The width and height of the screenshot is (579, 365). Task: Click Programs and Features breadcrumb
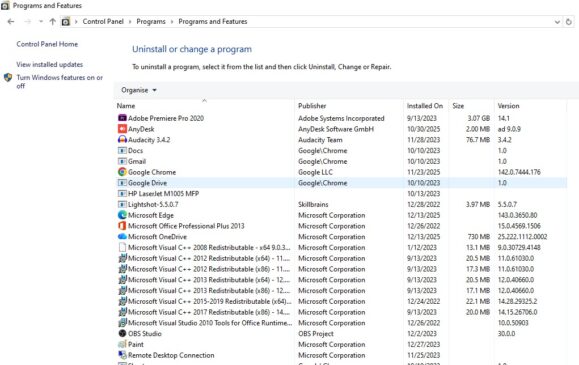[x=213, y=21]
